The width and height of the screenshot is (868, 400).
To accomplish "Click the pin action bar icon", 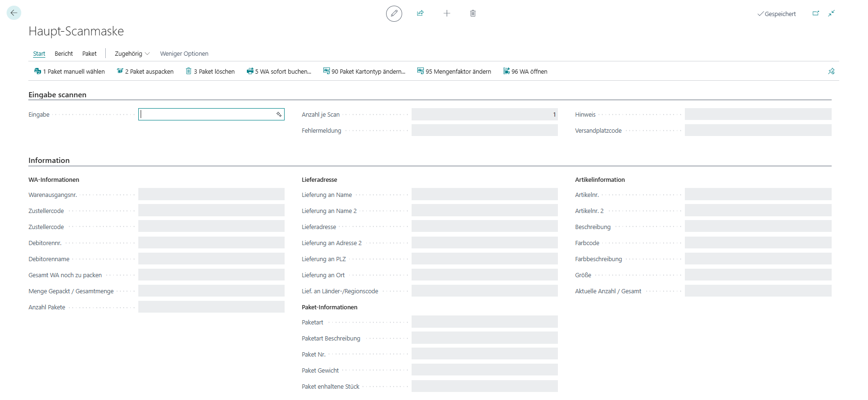I will (831, 71).
